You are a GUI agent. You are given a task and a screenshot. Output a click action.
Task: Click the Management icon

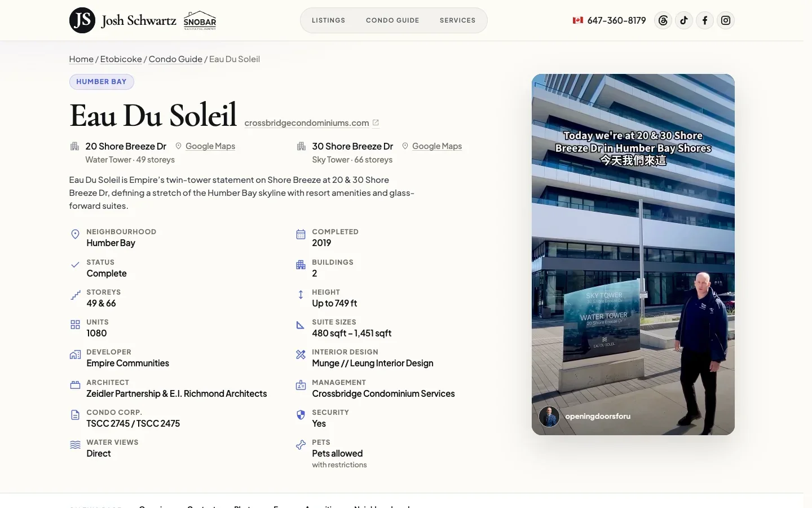point(301,385)
